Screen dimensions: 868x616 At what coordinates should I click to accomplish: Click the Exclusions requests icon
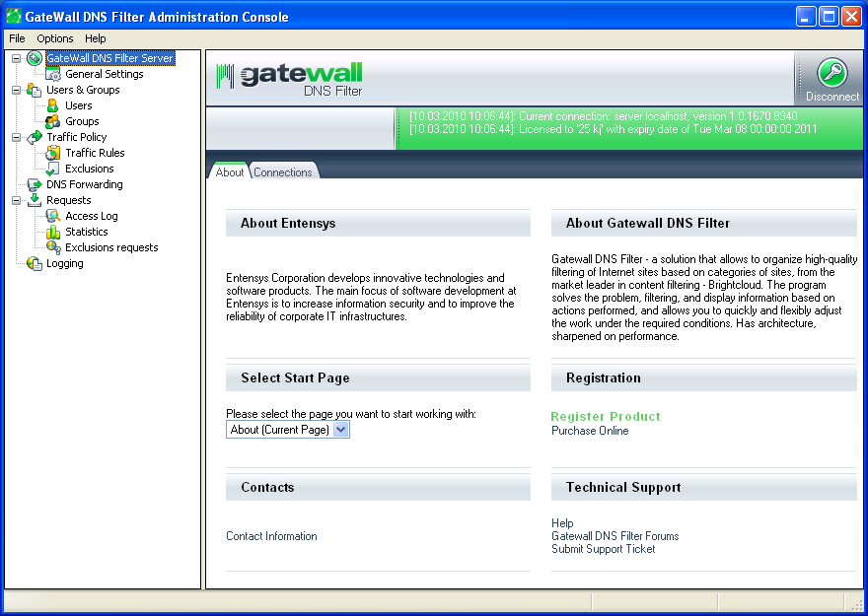point(53,247)
